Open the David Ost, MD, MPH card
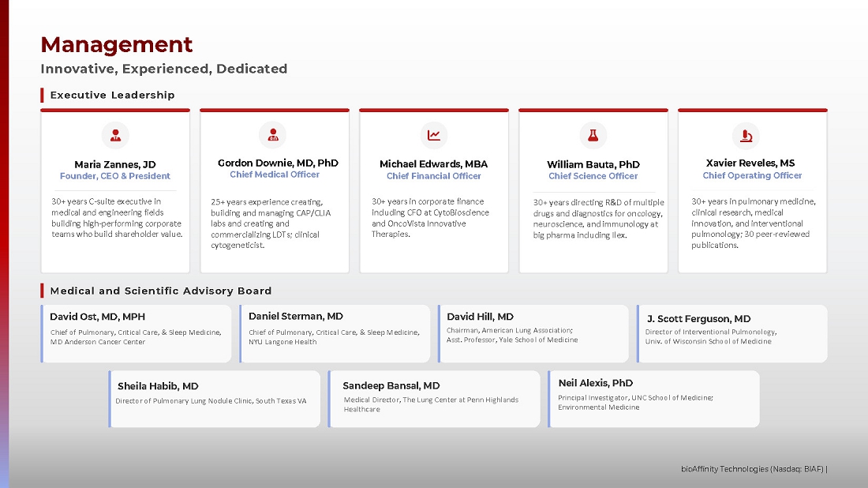Screen dimensions: 868x488 point(137,333)
